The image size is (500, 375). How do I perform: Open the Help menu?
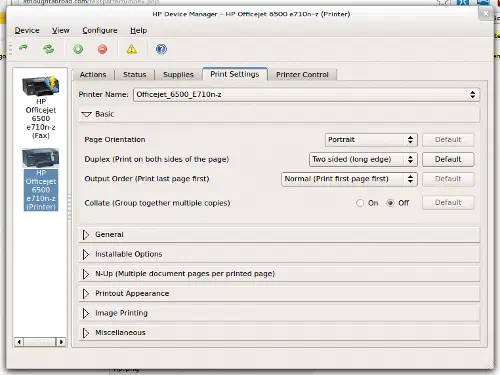pyautogui.click(x=138, y=30)
